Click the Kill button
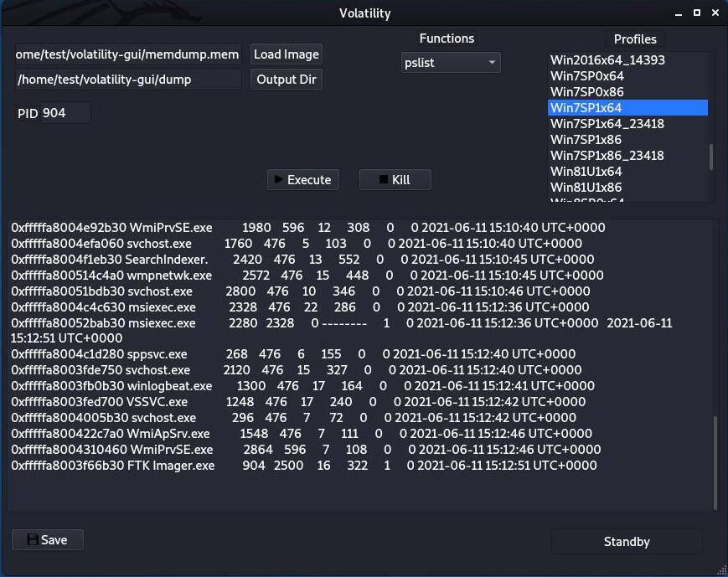This screenshot has height=577, width=728. click(395, 180)
